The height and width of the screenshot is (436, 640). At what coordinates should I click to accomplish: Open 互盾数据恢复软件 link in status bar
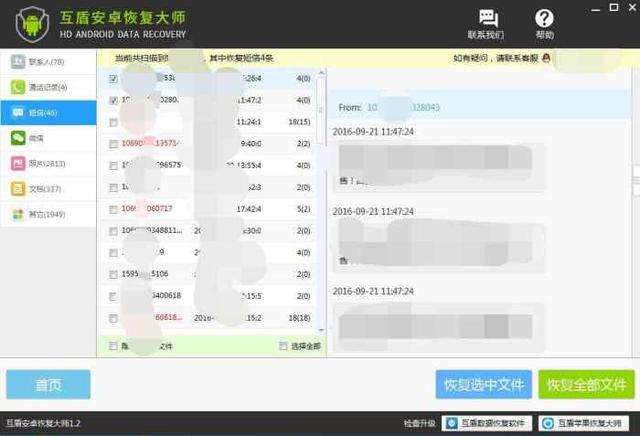[x=487, y=423]
